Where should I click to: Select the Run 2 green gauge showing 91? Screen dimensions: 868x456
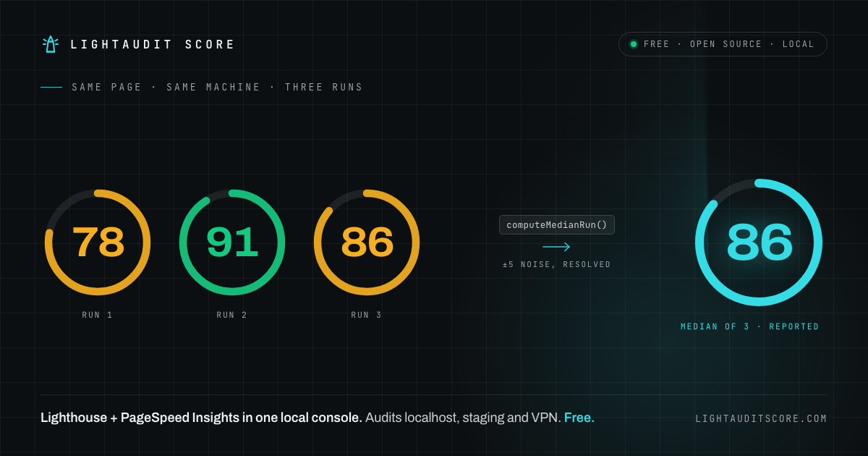pyautogui.click(x=232, y=242)
